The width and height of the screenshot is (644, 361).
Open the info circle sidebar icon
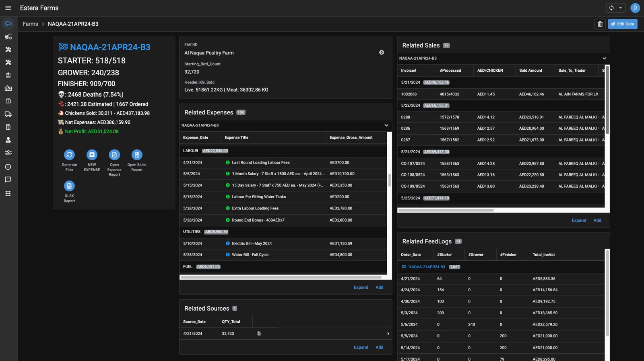8,167
